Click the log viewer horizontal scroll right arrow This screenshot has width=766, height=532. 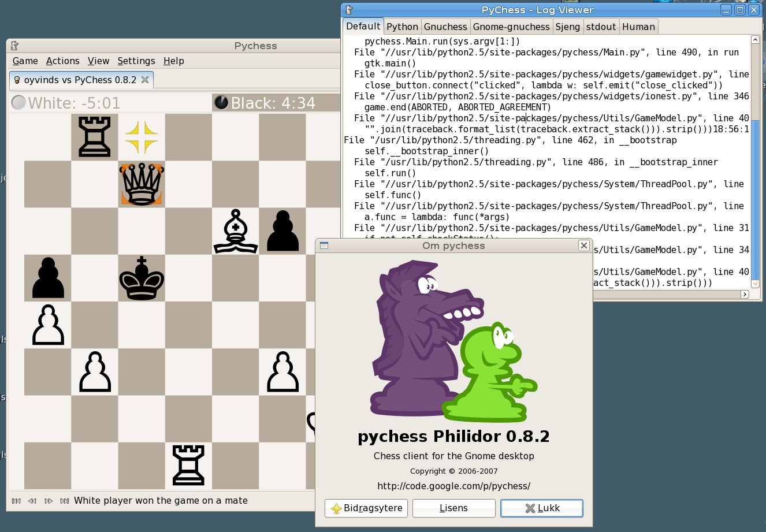pos(745,294)
